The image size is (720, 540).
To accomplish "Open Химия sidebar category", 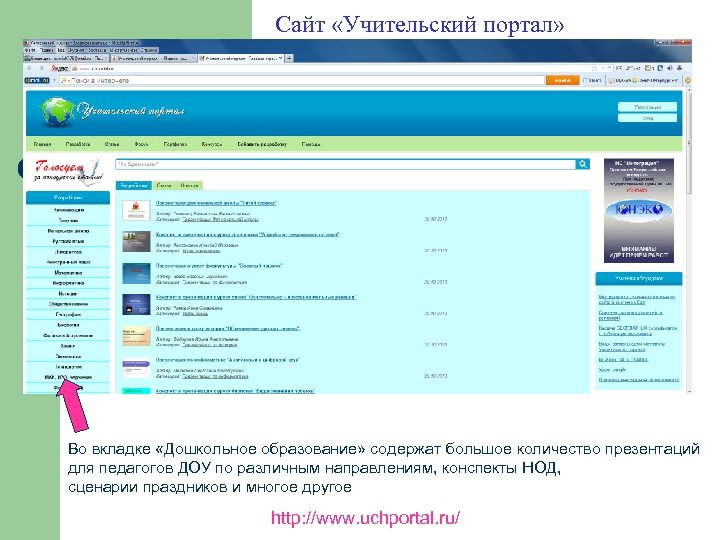I will [x=68, y=346].
